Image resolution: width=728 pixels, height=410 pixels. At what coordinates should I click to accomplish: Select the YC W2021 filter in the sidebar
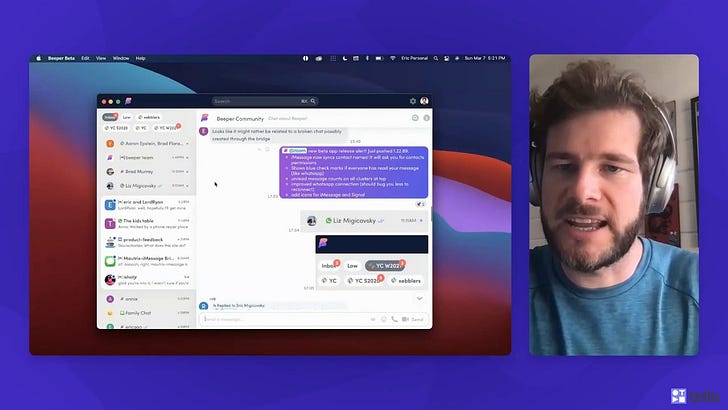pyautogui.click(x=166, y=128)
